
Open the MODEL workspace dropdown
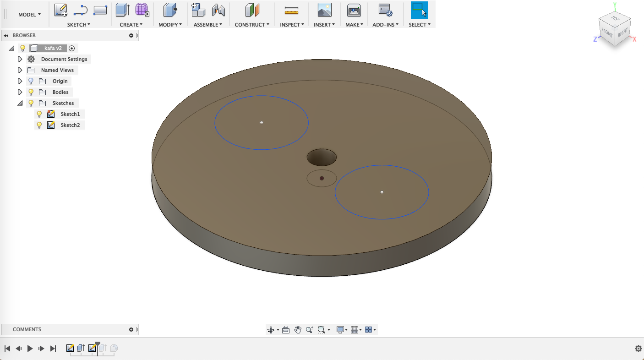(29, 14)
